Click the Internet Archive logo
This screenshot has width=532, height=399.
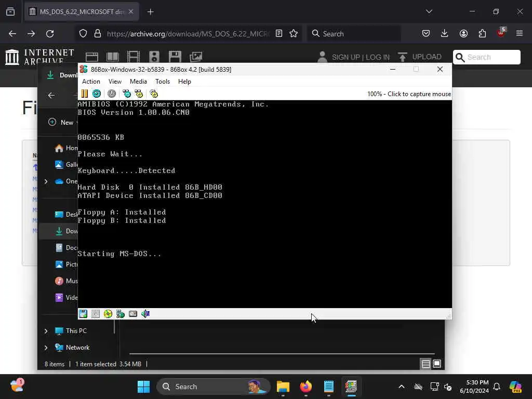(x=40, y=56)
